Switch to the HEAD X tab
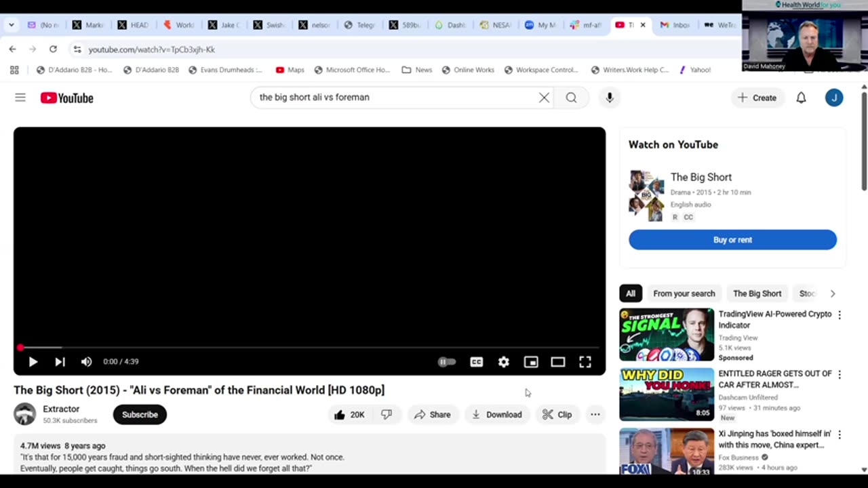This screenshot has width=868, height=488. click(x=133, y=25)
